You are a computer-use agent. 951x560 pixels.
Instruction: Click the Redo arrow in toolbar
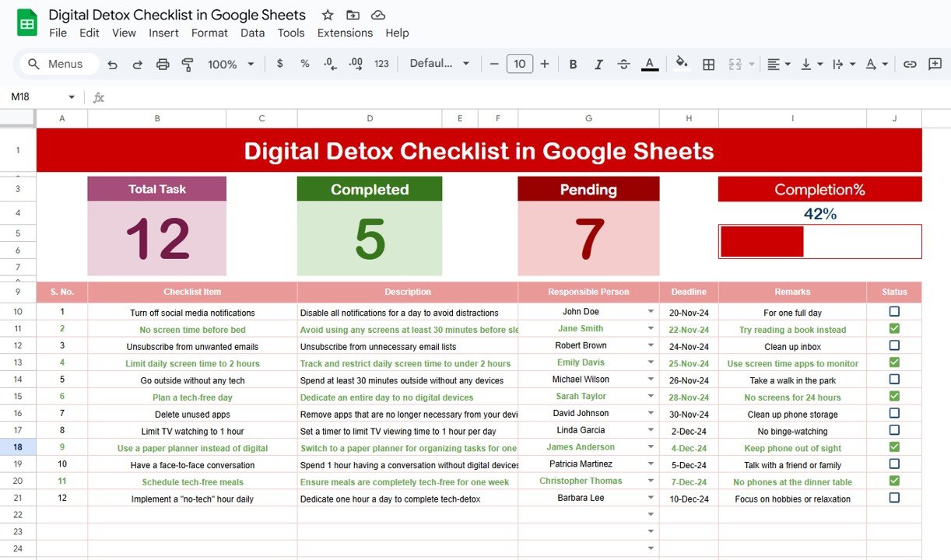click(137, 65)
